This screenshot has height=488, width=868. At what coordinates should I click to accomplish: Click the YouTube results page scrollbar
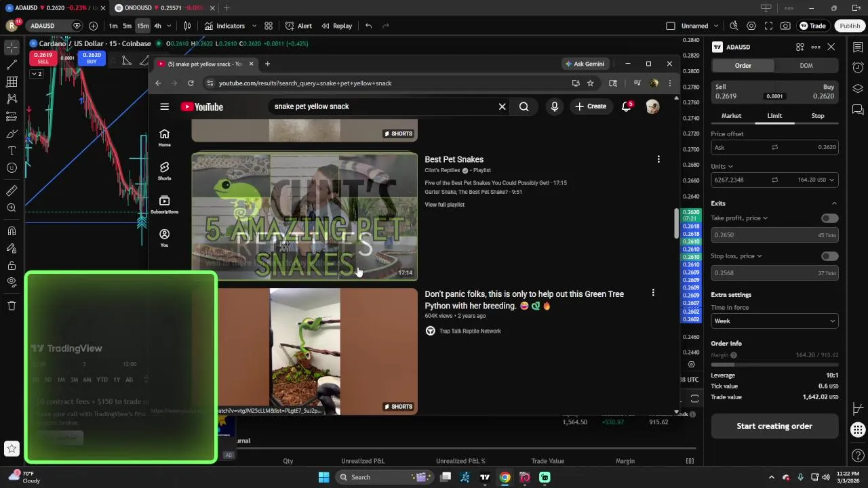point(675,223)
